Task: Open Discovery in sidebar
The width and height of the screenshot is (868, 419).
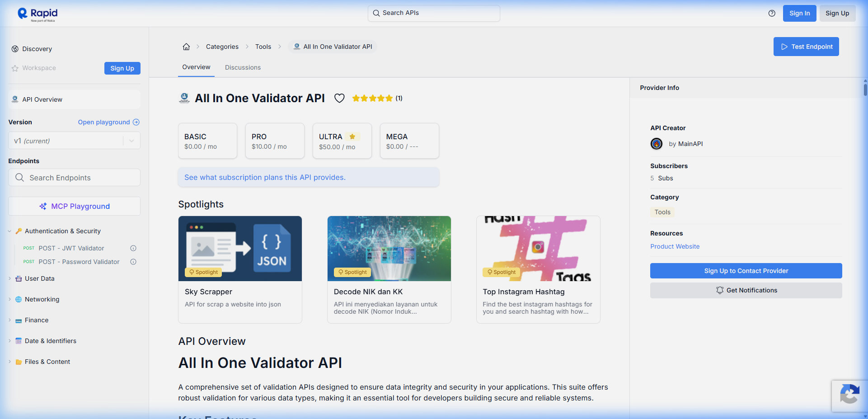Action: point(37,49)
